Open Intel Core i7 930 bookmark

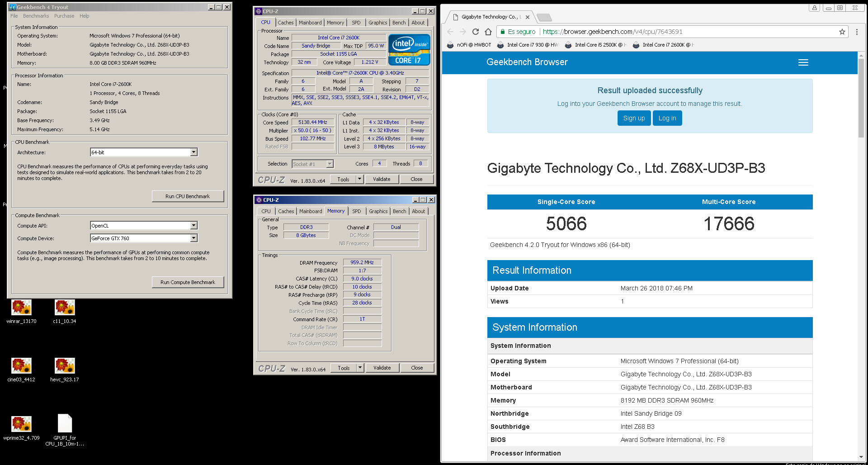click(x=528, y=45)
